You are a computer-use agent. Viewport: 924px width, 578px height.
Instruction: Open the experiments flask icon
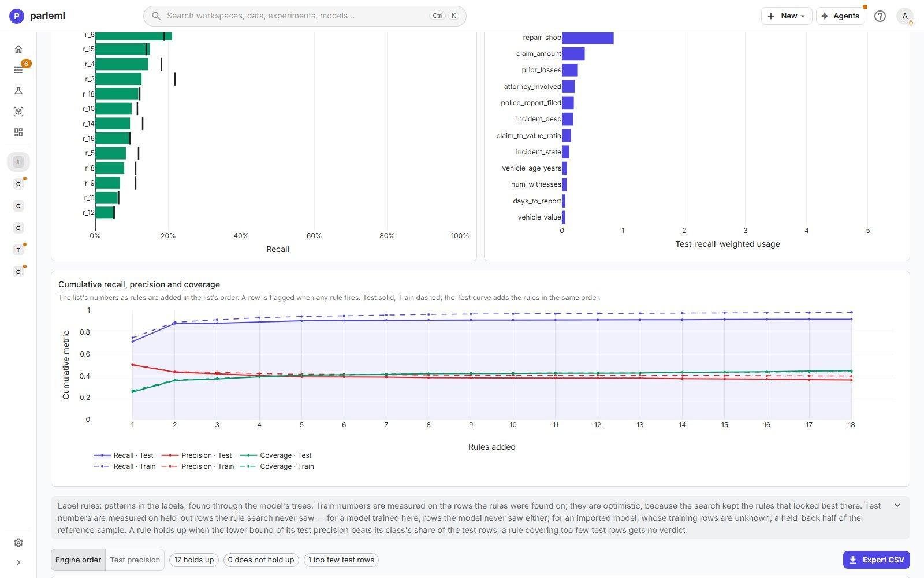(18, 91)
